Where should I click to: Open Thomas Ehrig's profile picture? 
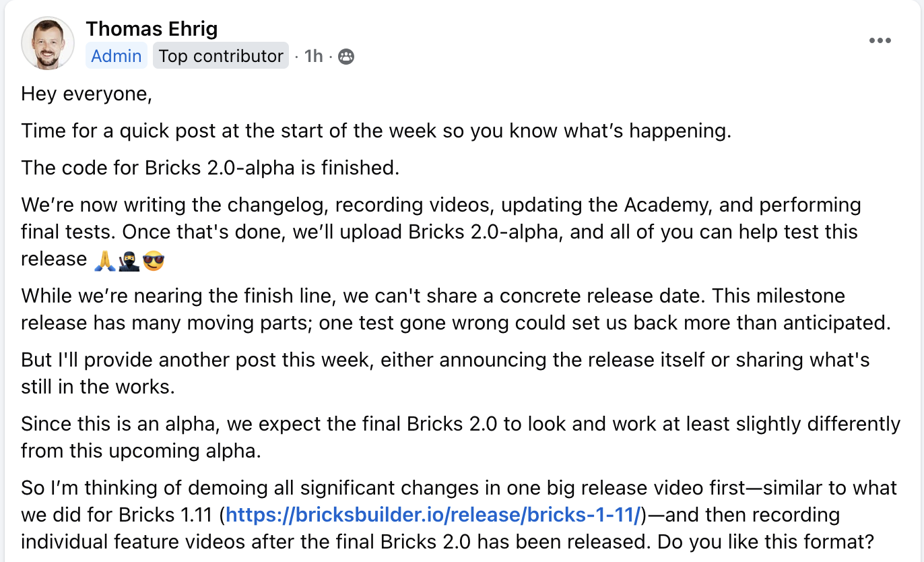(x=47, y=42)
